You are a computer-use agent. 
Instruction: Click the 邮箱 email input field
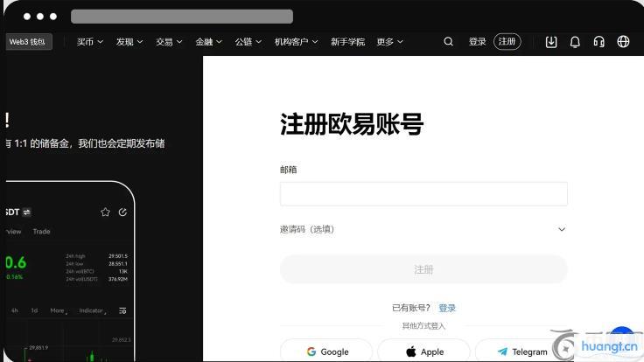pos(423,194)
